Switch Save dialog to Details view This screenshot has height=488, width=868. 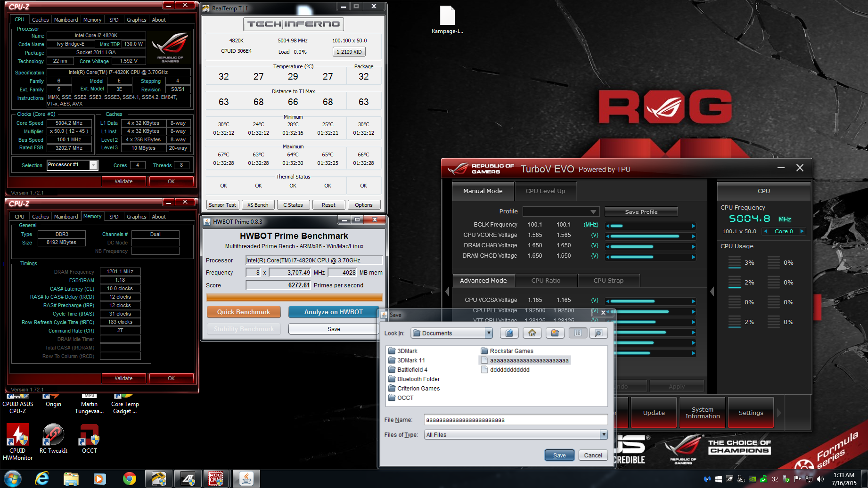coord(598,333)
